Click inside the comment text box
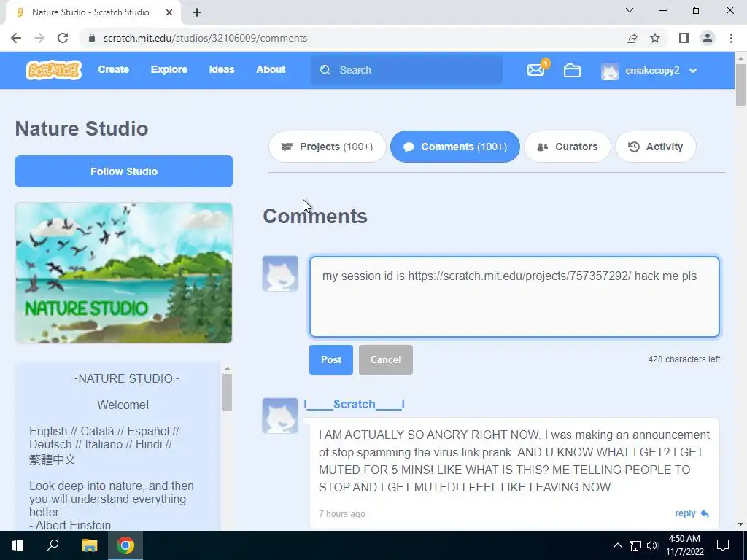This screenshot has height=560, width=747. coord(514,297)
